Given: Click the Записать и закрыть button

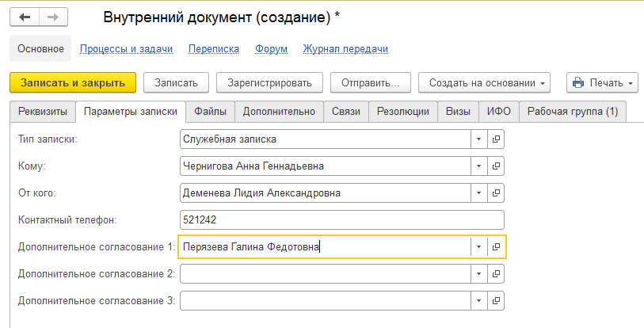Looking at the screenshot, I should tap(73, 82).
